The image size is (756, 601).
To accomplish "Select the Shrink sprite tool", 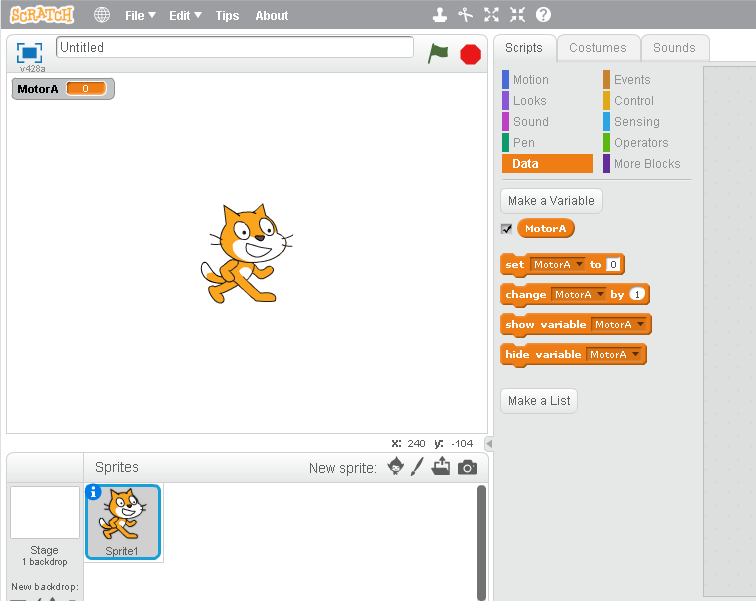I will (x=517, y=15).
